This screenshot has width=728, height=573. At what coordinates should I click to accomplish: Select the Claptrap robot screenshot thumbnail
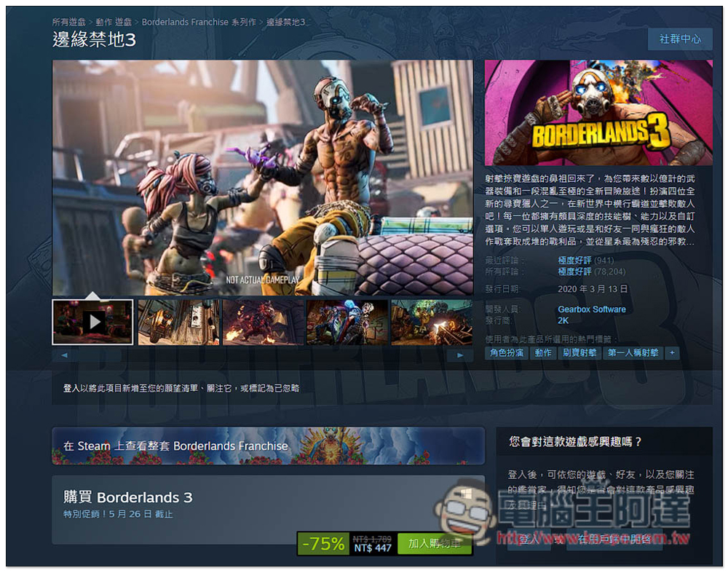(179, 322)
